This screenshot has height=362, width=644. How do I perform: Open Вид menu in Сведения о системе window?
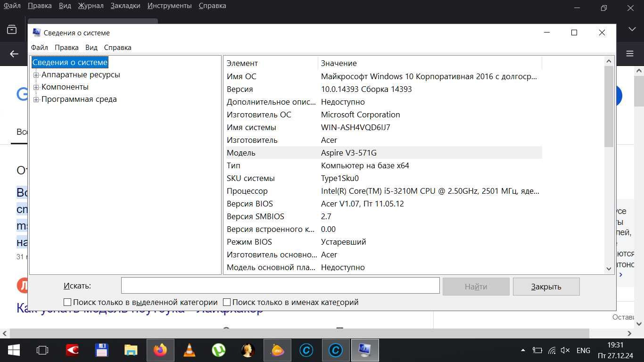tap(91, 48)
